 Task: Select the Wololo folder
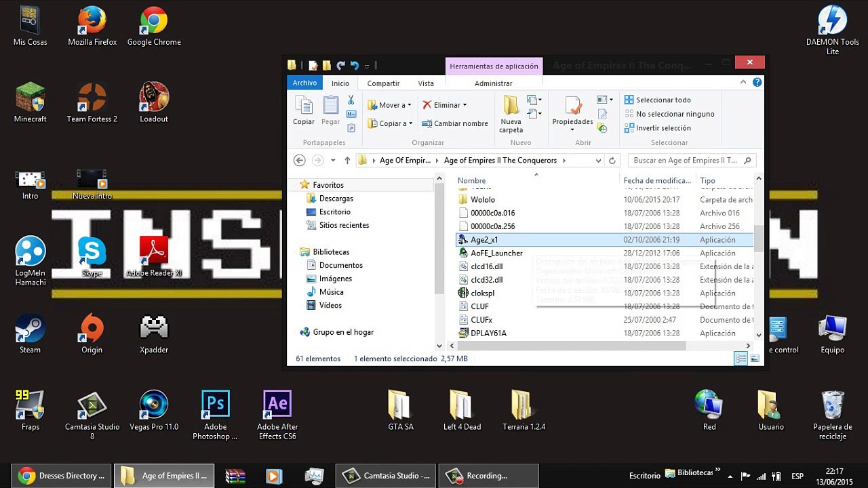click(477, 200)
